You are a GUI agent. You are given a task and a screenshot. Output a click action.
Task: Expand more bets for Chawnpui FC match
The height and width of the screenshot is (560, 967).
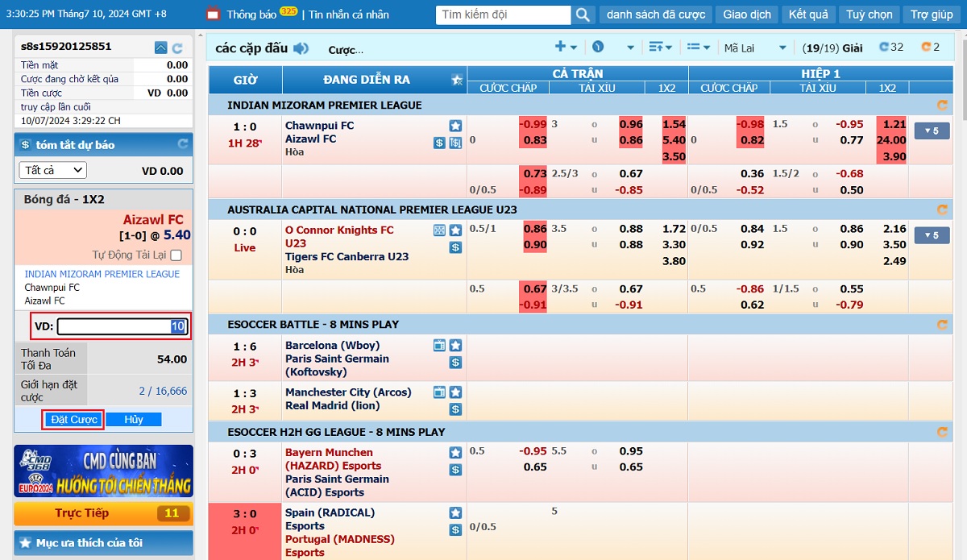pos(931,131)
